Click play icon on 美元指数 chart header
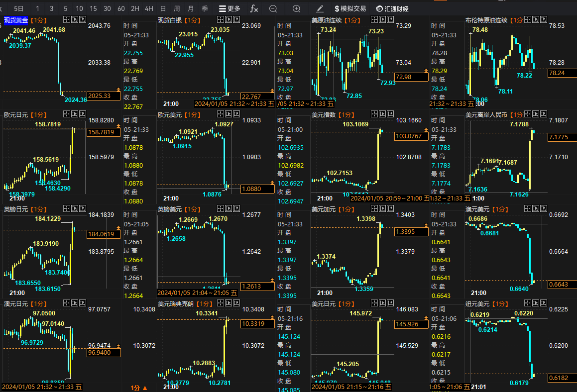The height and width of the screenshot is (392, 577). 382,114
